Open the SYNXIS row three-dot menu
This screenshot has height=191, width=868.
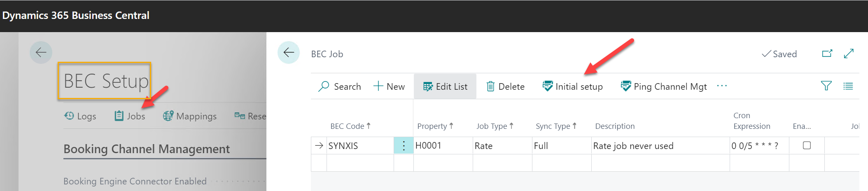(x=404, y=146)
